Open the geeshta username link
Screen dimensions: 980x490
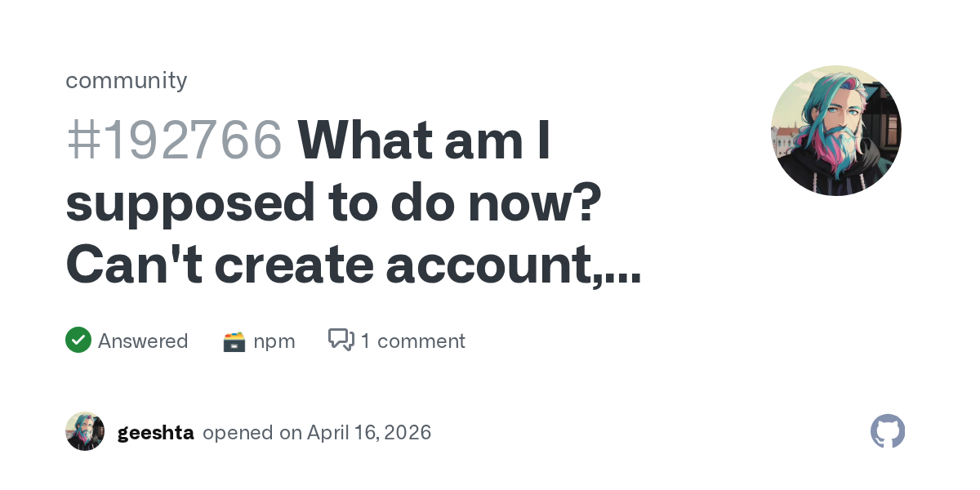pos(155,432)
